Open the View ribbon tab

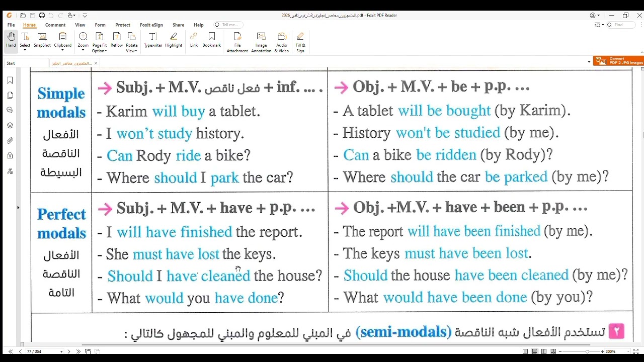click(80, 25)
